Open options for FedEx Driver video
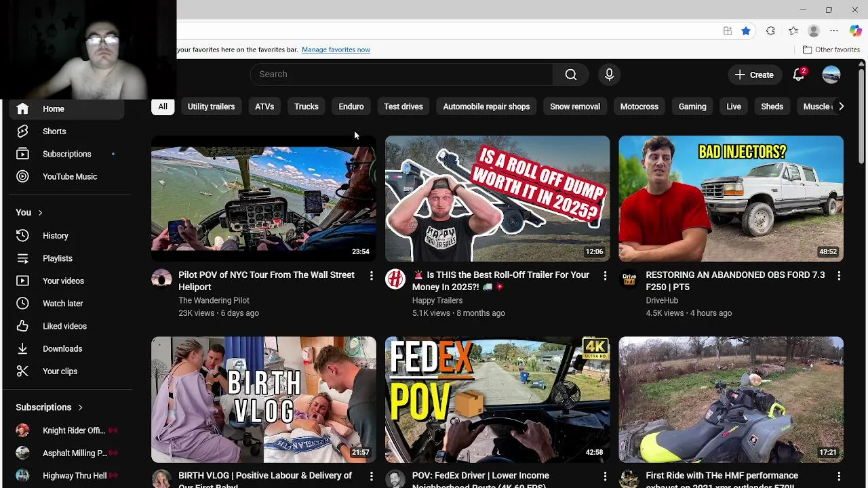Viewport: 868px width, 488px height. point(605,476)
